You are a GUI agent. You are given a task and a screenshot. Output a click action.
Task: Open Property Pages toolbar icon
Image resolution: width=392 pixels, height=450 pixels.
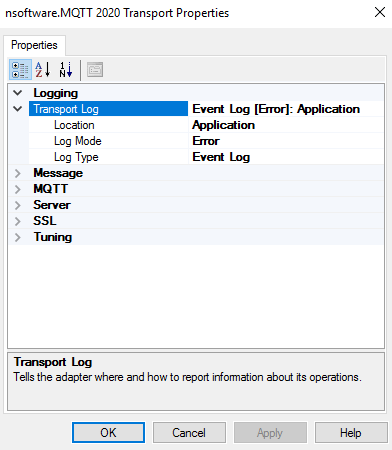(95, 70)
